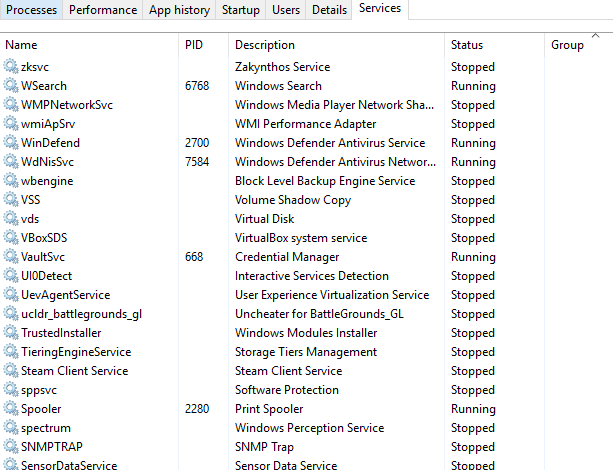Go to the Startup tab

point(241,10)
